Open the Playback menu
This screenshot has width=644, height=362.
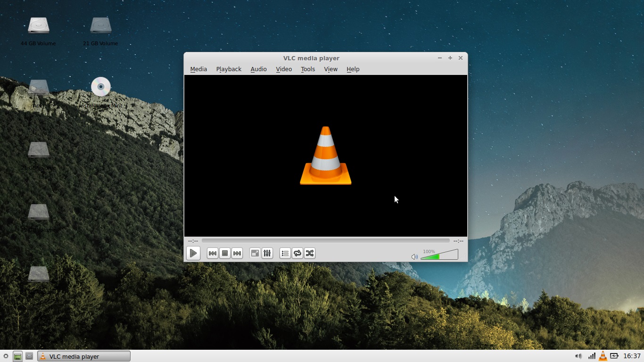click(229, 69)
